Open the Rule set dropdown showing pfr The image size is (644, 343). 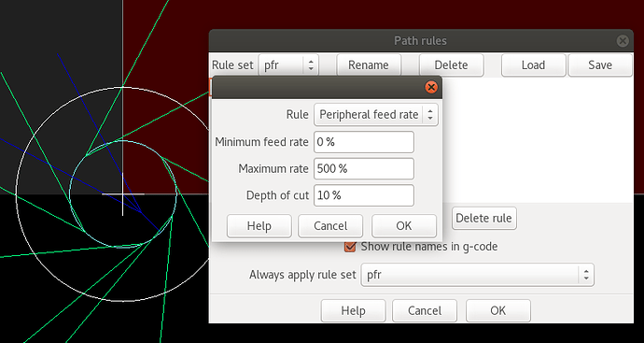288,65
